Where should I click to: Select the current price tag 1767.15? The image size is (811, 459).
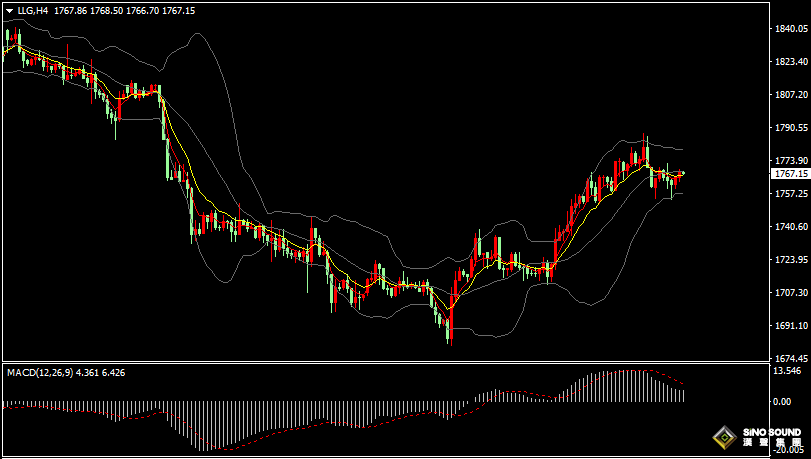pyautogui.click(x=790, y=174)
